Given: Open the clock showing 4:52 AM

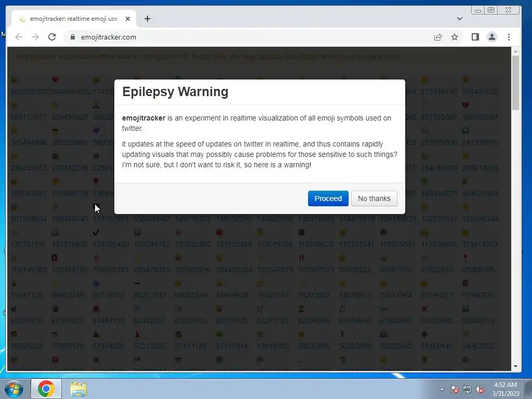Looking at the screenshot, I should [x=506, y=389].
